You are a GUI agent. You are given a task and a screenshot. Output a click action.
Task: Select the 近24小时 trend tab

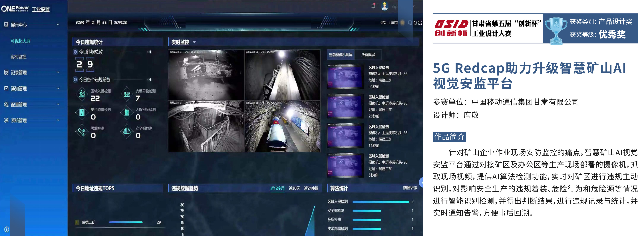(x=311, y=188)
